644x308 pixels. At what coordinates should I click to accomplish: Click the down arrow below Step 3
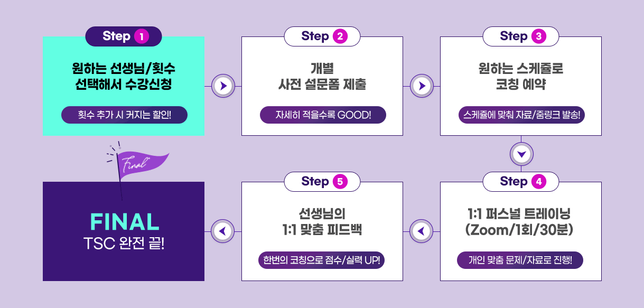pos(521,154)
